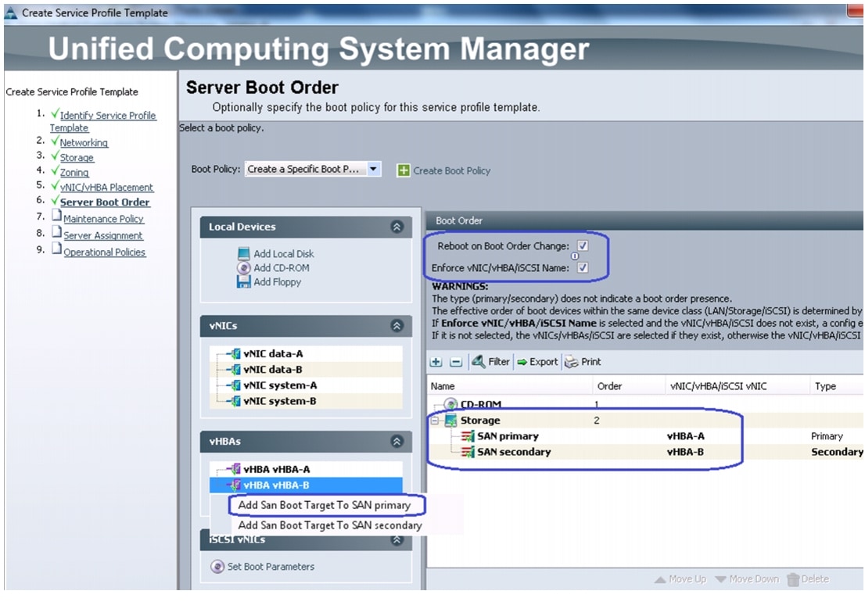
Task: Select the vNIC system-B tree item
Action: coord(280,402)
